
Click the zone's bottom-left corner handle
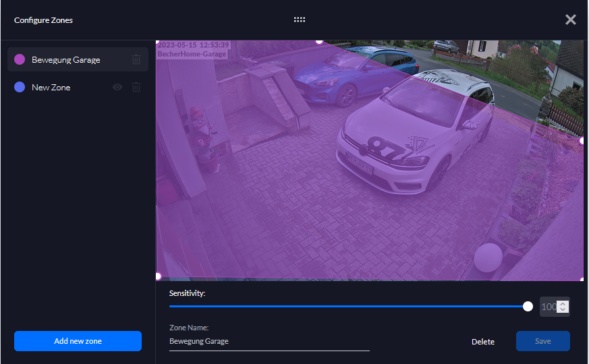tap(158, 276)
